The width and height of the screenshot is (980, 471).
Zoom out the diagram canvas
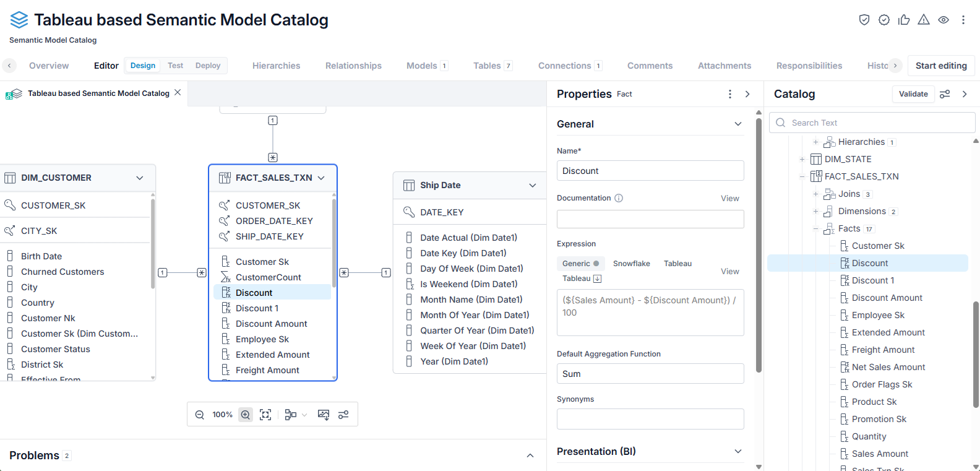[x=200, y=415]
